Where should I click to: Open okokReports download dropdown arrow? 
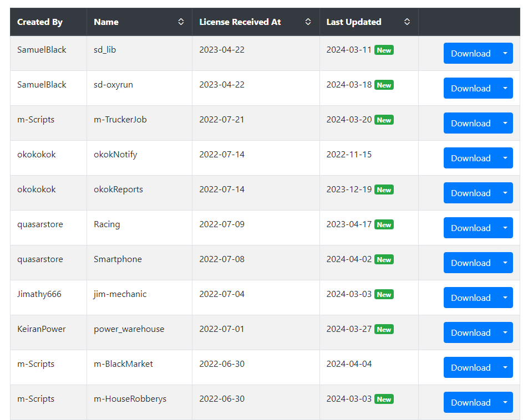tap(505, 193)
